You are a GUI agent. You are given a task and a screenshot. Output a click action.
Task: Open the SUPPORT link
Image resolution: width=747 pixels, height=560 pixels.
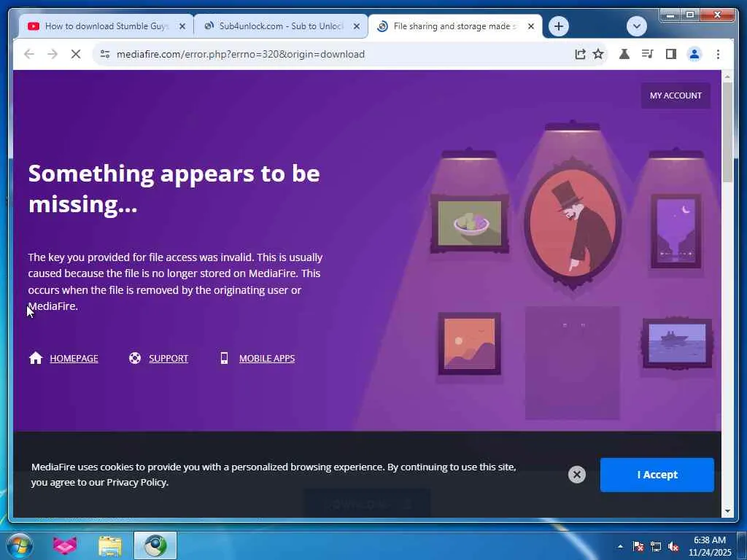[169, 359]
